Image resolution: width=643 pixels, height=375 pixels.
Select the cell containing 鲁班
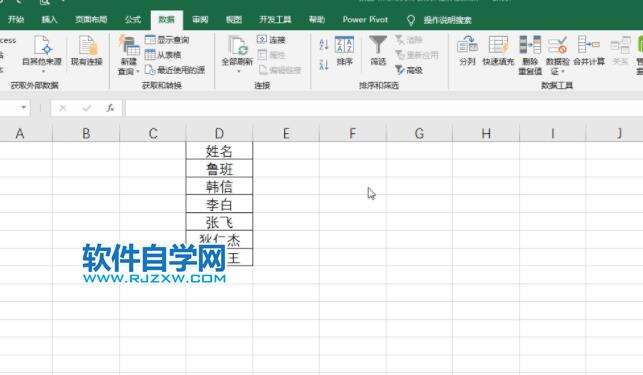click(219, 168)
